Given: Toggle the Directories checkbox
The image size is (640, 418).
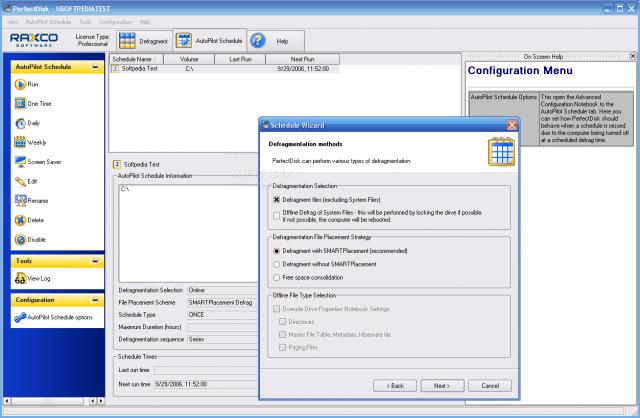Looking at the screenshot, I should pos(282,322).
